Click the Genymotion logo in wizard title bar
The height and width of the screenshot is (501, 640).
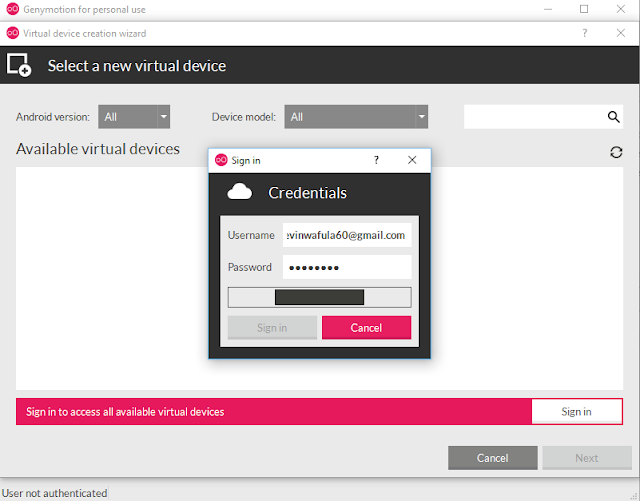point(13,33)
